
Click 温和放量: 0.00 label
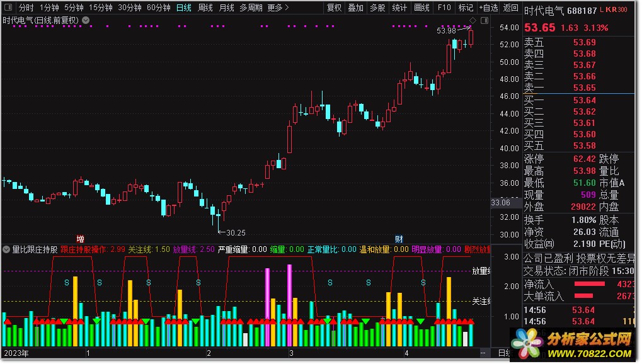(x=384, y=249)
